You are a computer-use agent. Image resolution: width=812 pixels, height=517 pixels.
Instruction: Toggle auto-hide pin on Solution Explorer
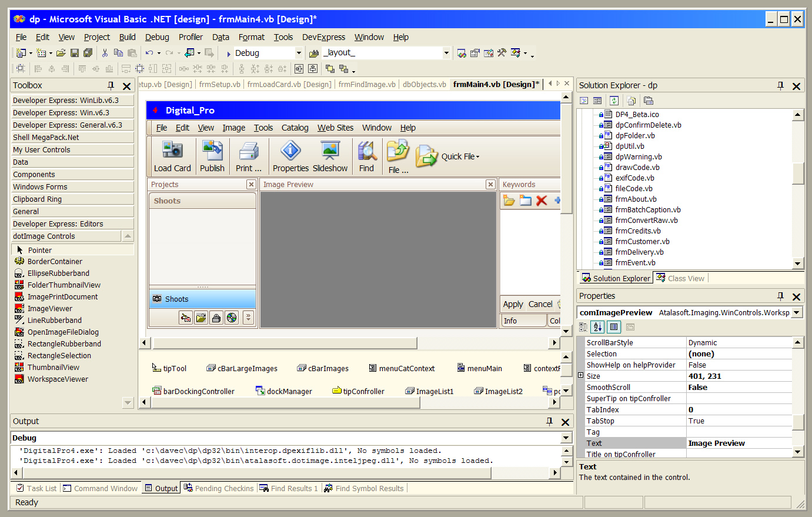click(x=780, y=86)
